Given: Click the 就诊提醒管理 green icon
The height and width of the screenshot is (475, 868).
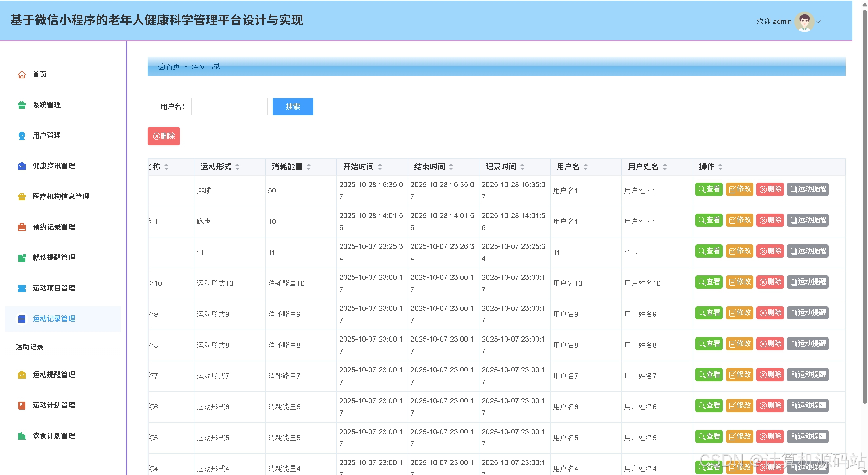Looking at the screenshot, I should pyautogui.click(x=22, y=258).
